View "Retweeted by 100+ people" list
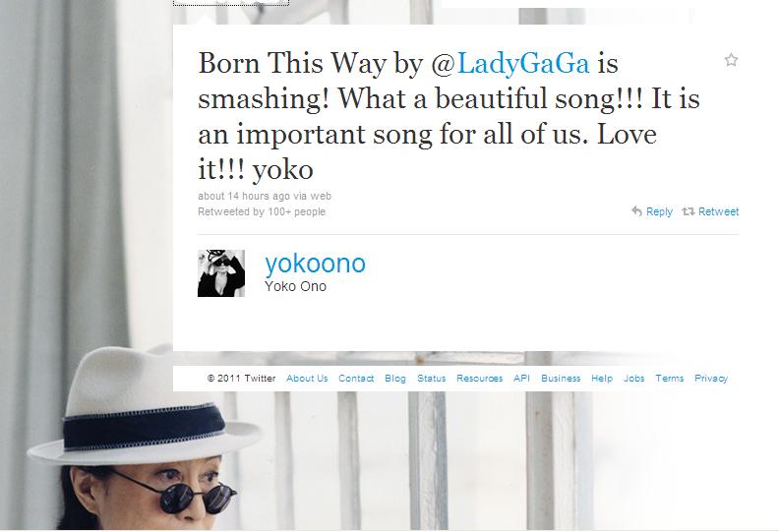 pos(262,211)
